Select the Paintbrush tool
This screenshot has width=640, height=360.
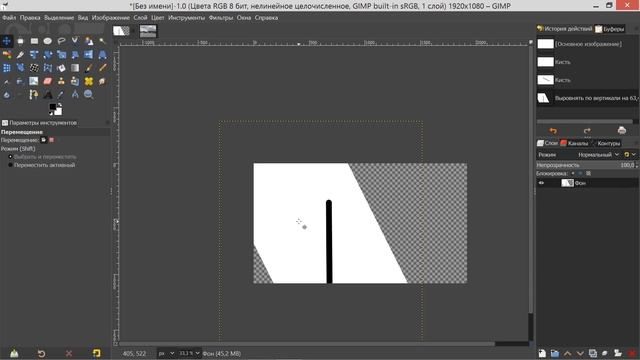coord(89,68)
